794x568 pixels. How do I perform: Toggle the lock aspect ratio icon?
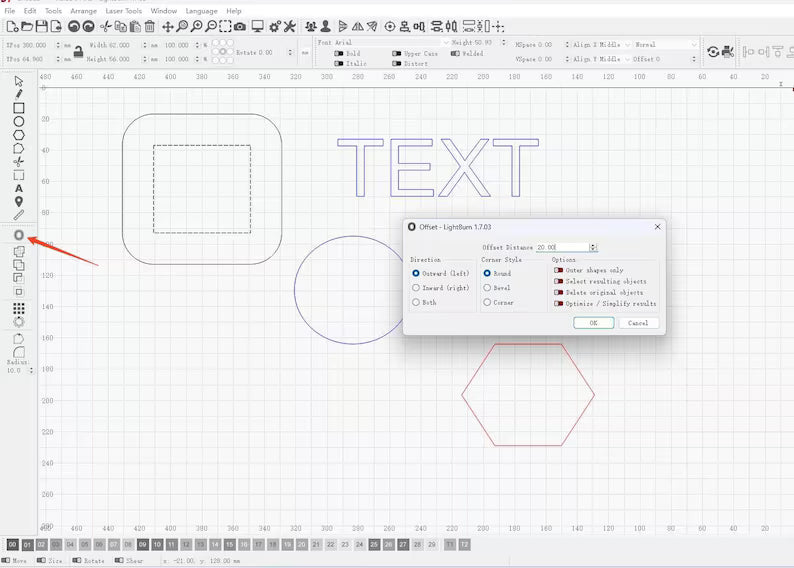(78, 52)
